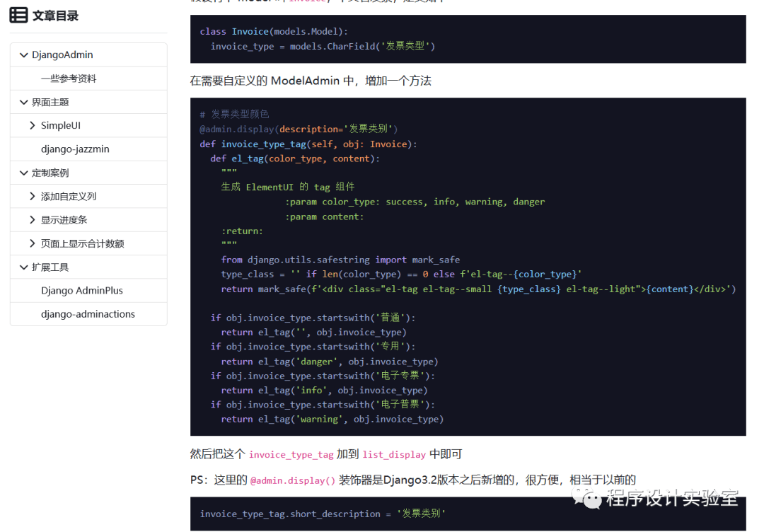Collapse the 界面主题 section in the sidebar
Image resolution: width=764 pixels, height=532 pixels.
[23, 102]
